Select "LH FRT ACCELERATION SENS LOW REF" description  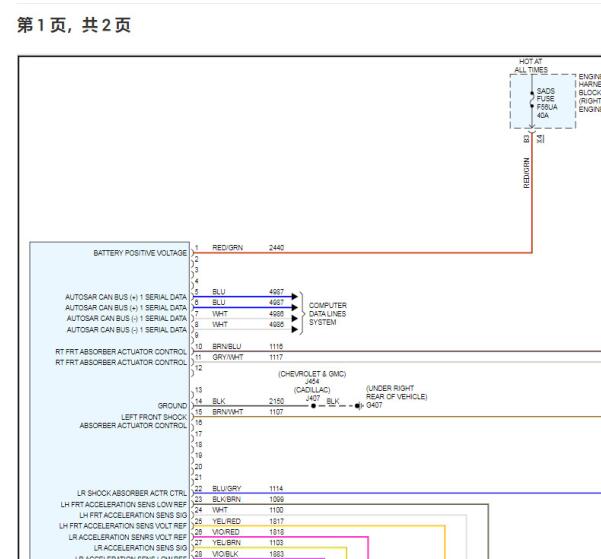[x=123, y=505]
